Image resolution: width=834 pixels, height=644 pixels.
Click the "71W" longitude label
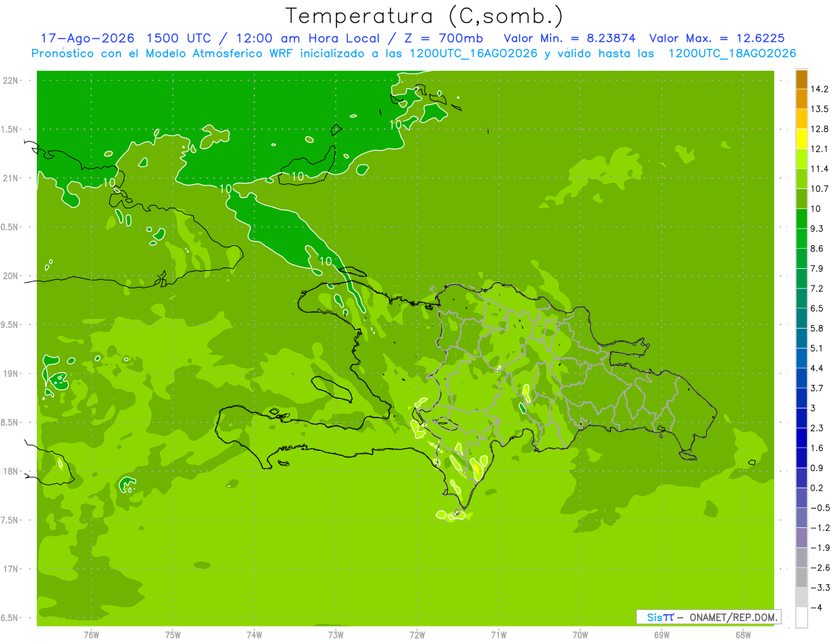coord(498,635)
